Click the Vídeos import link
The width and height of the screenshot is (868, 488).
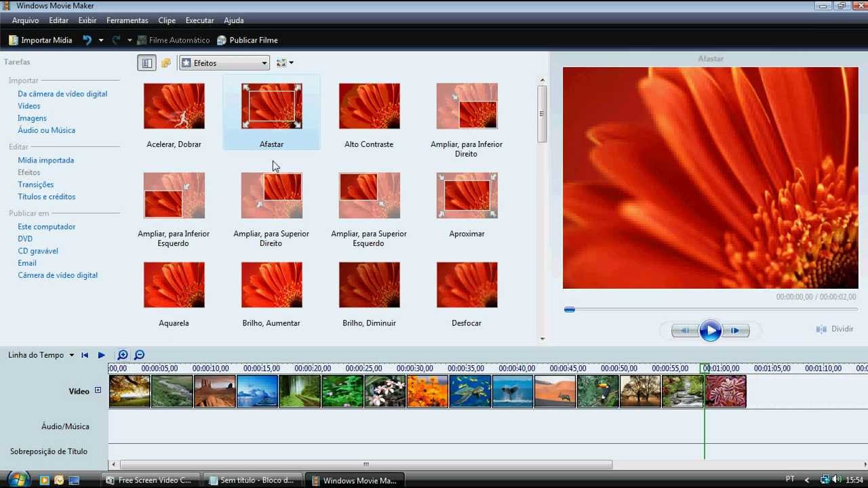coord(29,106)
